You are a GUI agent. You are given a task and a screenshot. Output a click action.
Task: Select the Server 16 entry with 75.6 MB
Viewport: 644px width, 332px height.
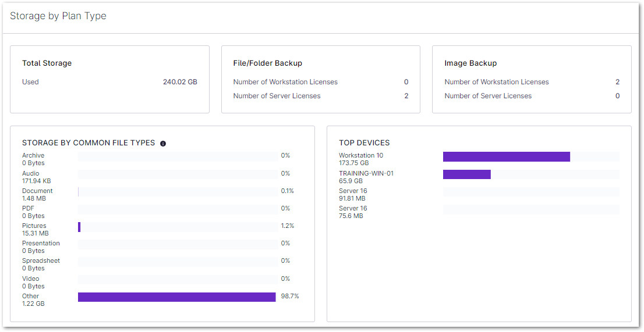point(353,208)
